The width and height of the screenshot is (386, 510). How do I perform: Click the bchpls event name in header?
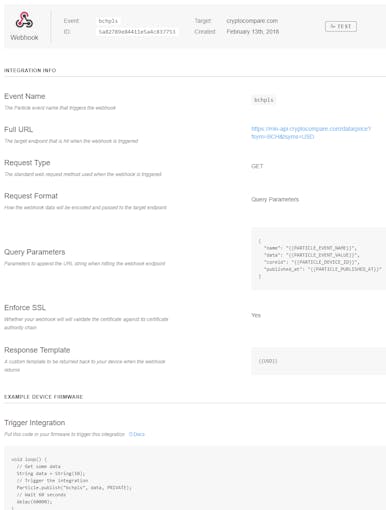coord(108,21)
